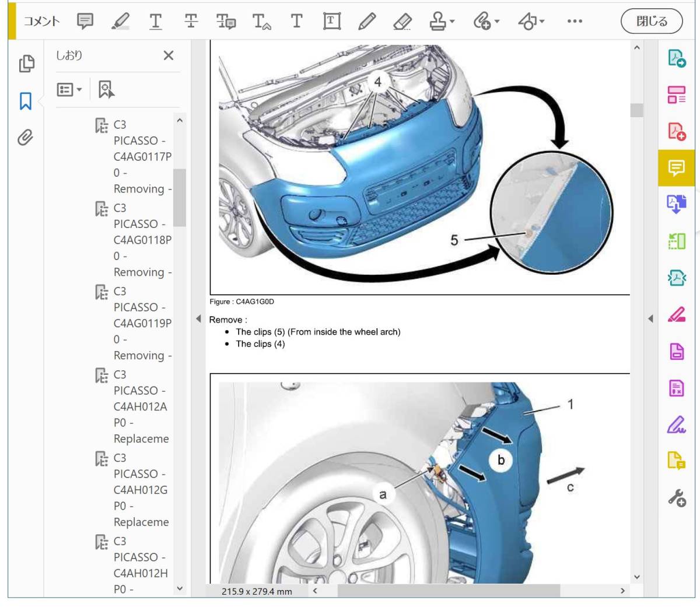Click the bookmarks list scroll up arrow
The height and width of the screenshot is (607, 700).
(180, 120)
